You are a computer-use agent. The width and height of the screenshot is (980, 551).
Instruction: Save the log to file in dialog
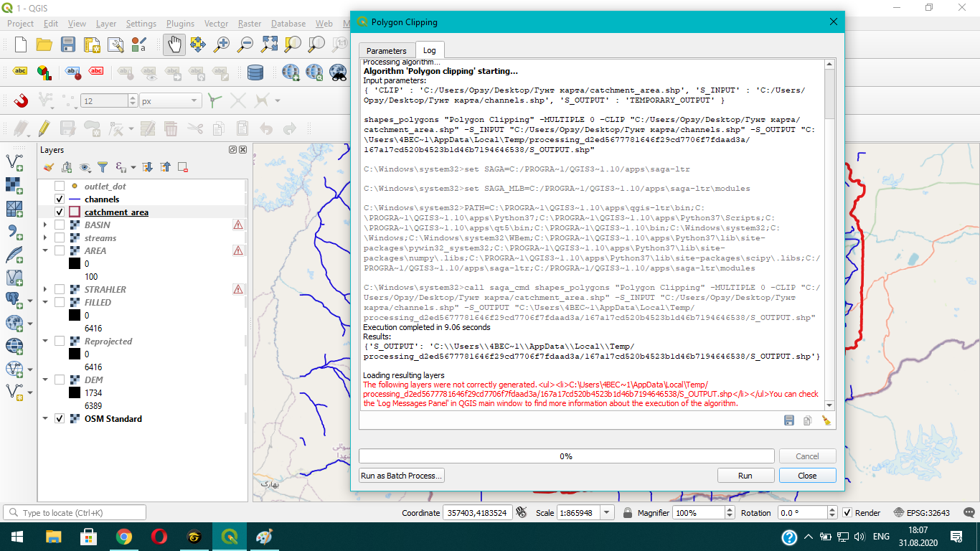[789, 420]
